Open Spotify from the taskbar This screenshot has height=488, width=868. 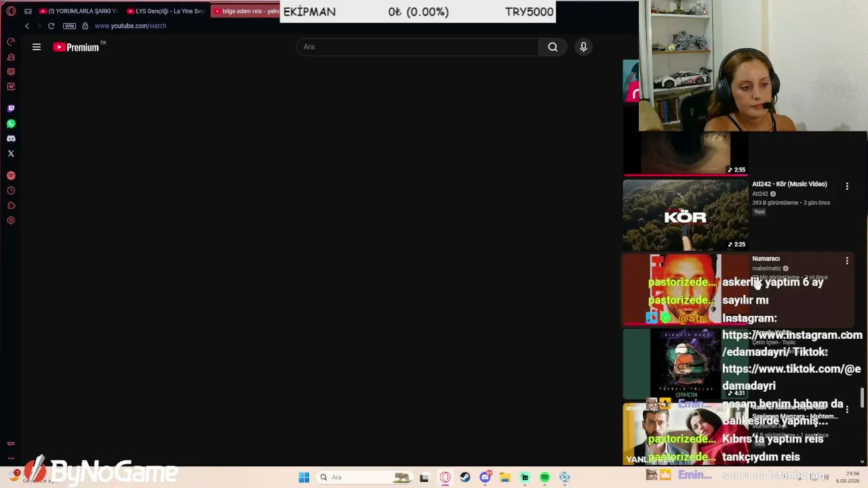coord(545,477)
